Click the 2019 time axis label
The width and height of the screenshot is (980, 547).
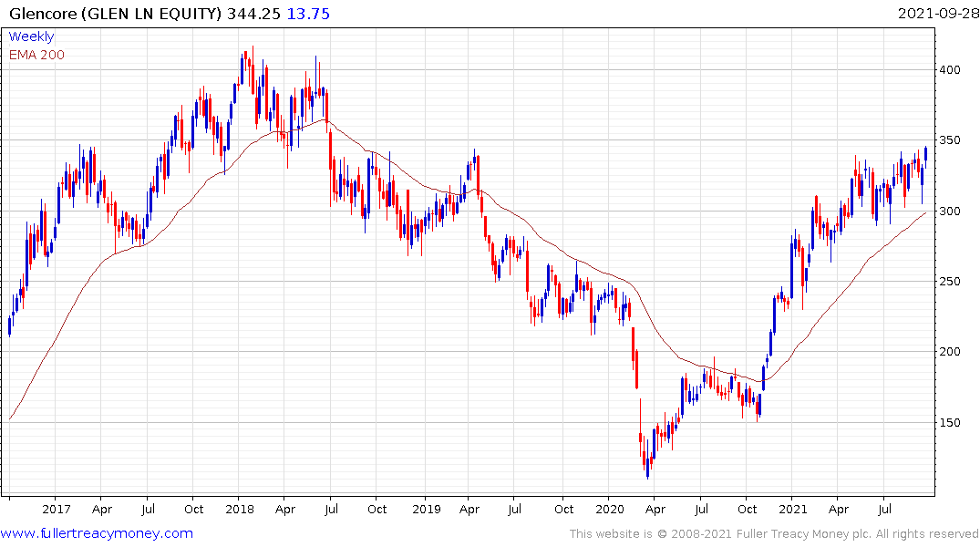427,509
